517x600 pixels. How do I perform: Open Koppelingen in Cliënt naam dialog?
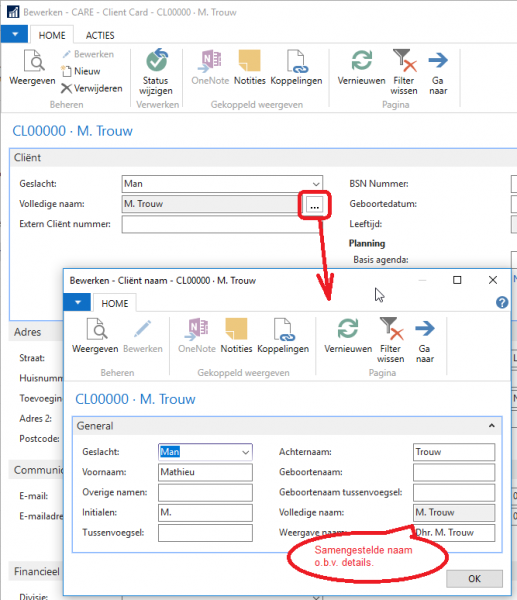pos(283,335)
